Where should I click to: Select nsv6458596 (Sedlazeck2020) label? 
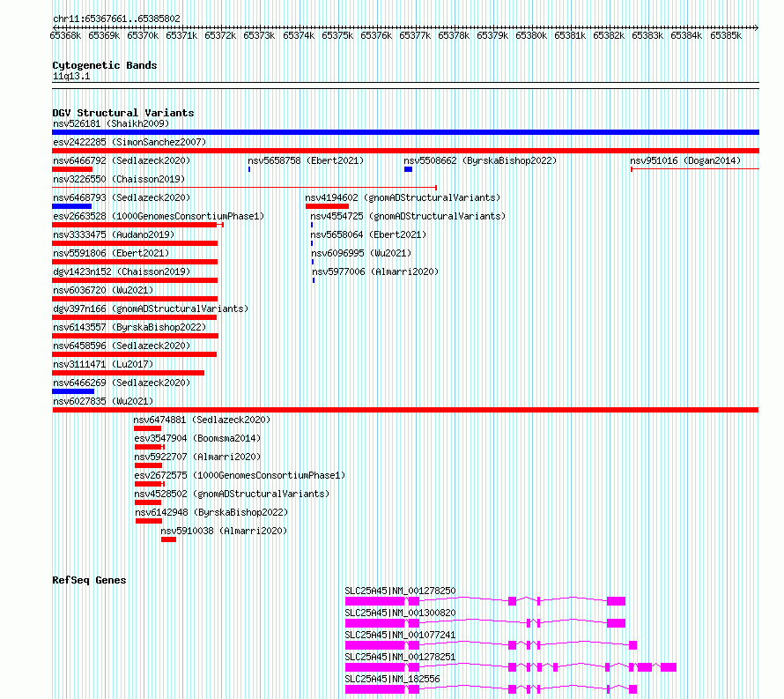click(x=122, y=346)
